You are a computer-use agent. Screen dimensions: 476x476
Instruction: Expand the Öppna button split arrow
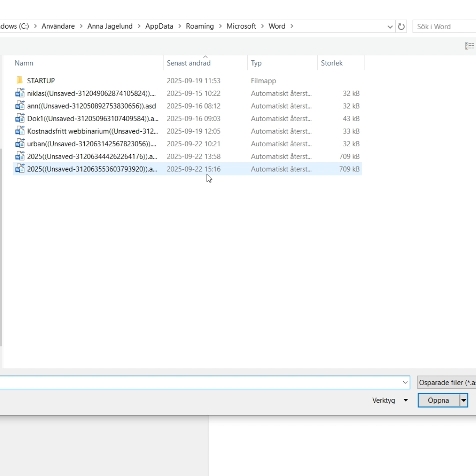(x=463, y=401)
